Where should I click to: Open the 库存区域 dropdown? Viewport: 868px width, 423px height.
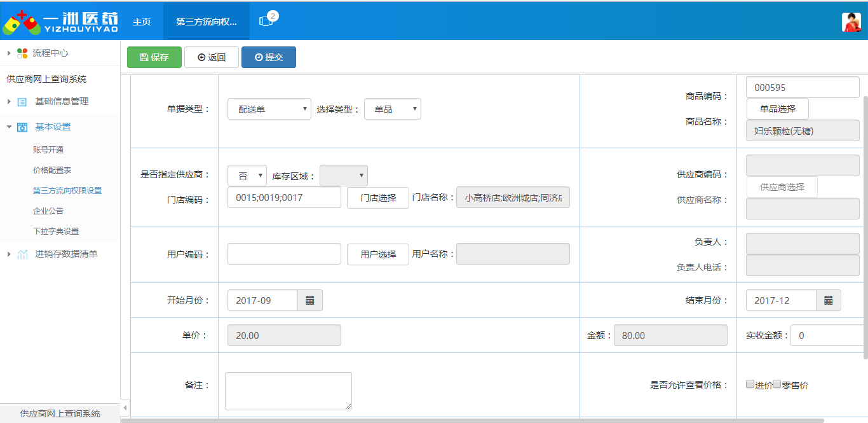tap(343, 176)
